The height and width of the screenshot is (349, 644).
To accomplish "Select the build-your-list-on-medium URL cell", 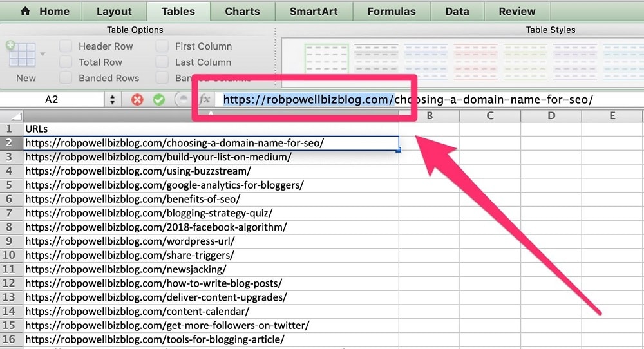I will [x=211, y=157].
